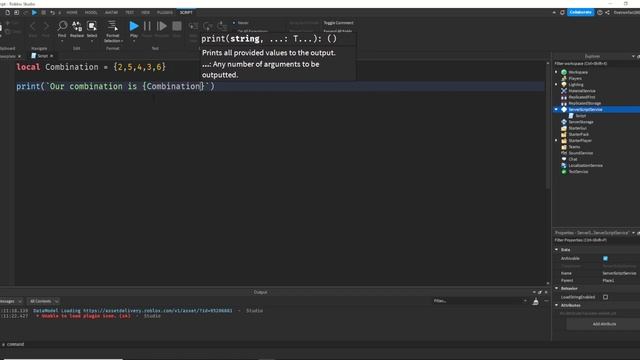Click the New file icon in the quick access bar
The image size is (640, 360).
coord(7,13)
